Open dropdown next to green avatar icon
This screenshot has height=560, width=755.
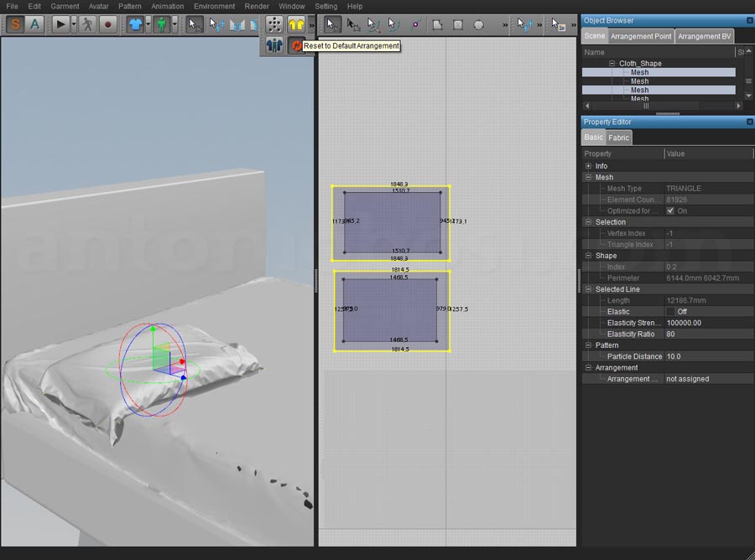tap(174, 24)
